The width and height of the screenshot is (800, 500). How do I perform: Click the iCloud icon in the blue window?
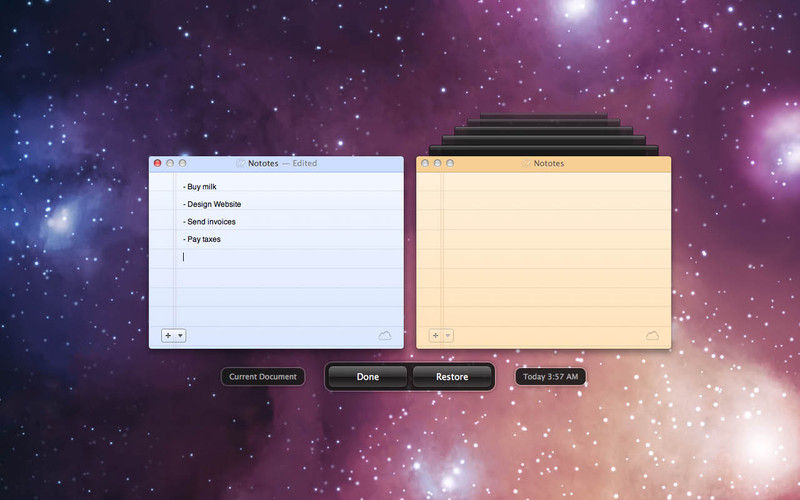pos(385,336)
